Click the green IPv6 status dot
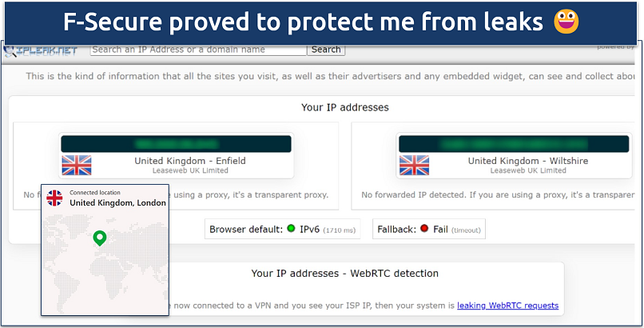The image size is (644, 328). [x=291, y=230]
